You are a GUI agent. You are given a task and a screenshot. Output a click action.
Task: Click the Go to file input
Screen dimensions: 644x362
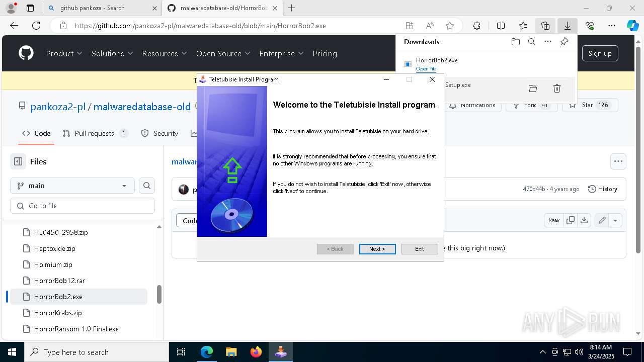click(x=83, y=206)
